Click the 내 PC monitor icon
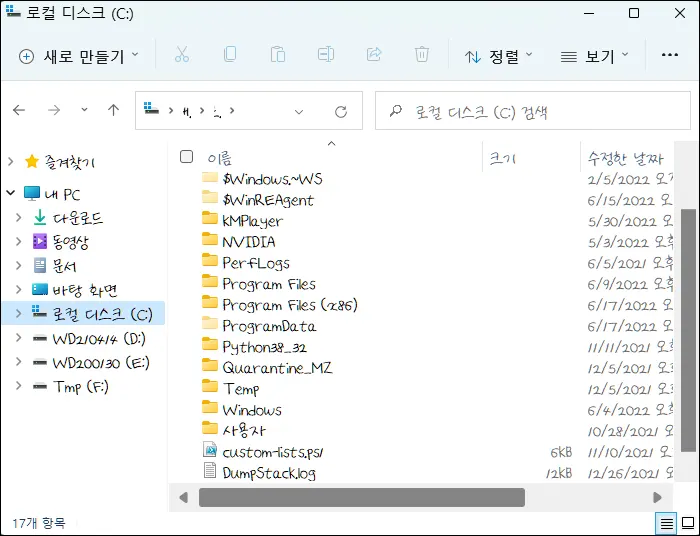Viewport: 700px width, 536px height. (x=32, y=194)
